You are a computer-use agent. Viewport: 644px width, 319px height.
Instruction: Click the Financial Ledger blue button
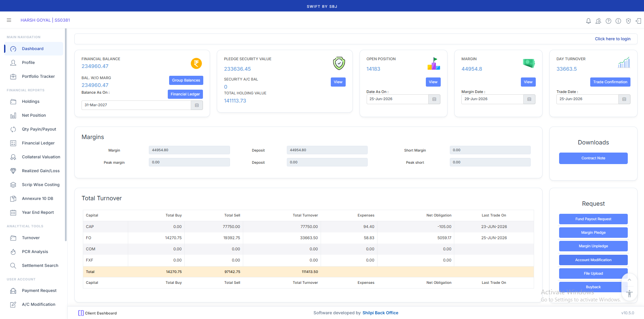pos(185,94)
